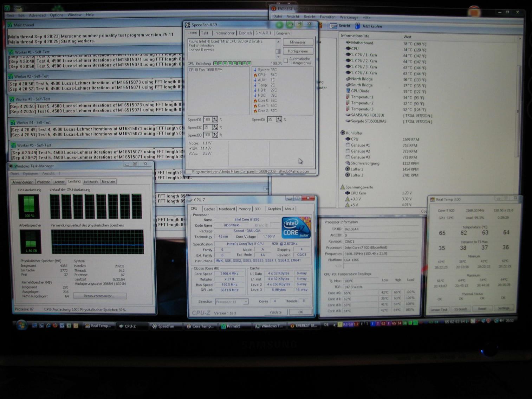Click the OK button in CPU-Z
The height and width of the screenshot is (399, 532).
[x=300, y=312]
